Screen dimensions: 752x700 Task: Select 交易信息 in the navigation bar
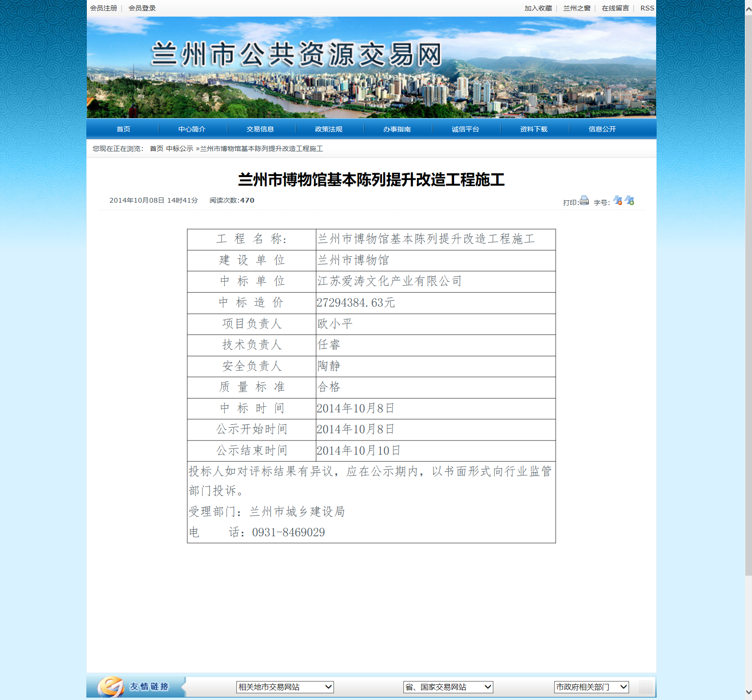(260, 129)
